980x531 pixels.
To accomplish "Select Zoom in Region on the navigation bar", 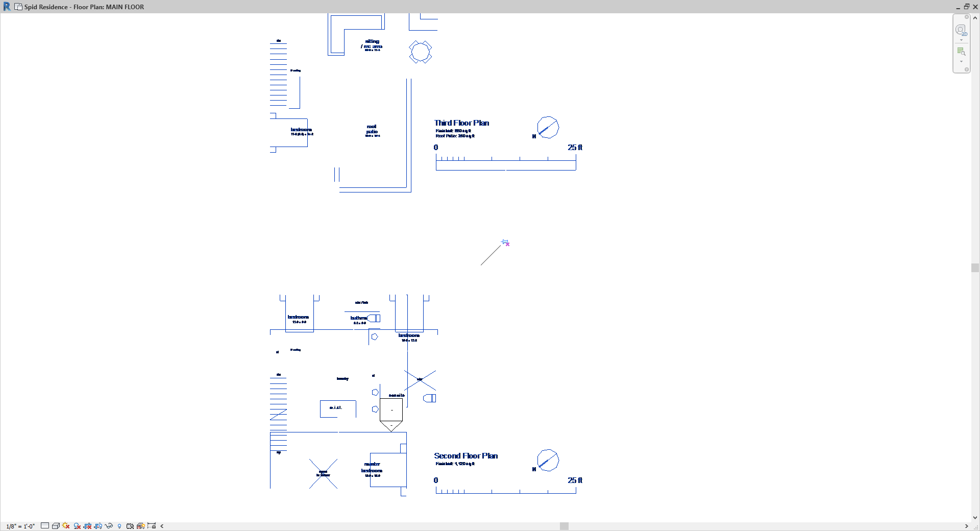I will click(961, 51).
